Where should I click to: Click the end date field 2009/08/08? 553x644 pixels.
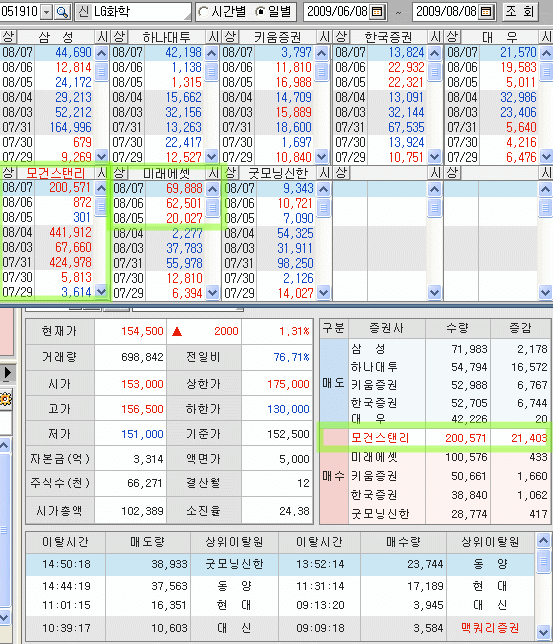[447, 12]
